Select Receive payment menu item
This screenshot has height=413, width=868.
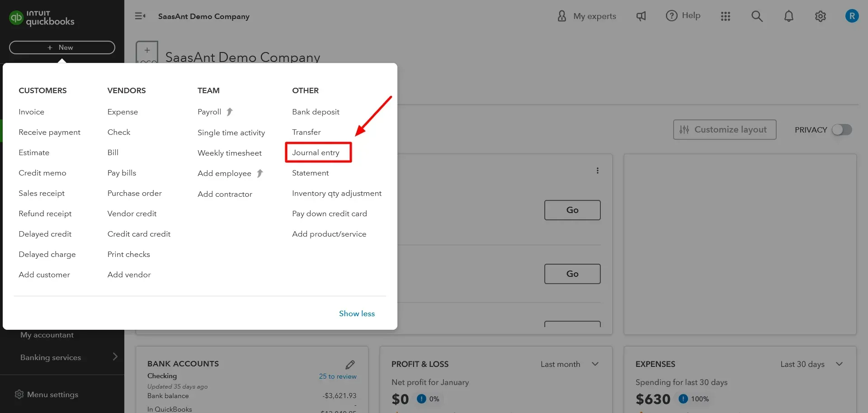[x=49, y=132]
